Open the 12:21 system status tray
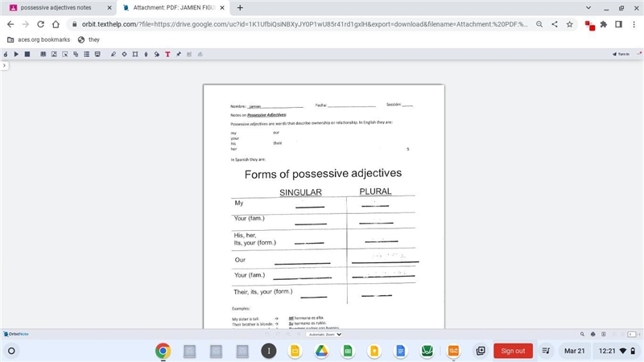This screenshot has width=644, height=362. pos(617,351)
